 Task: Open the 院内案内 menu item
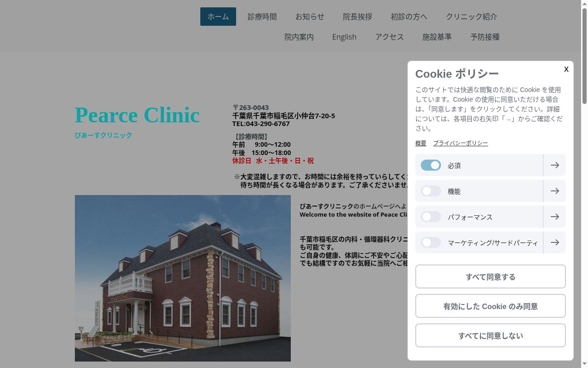(x=299, y=37)
